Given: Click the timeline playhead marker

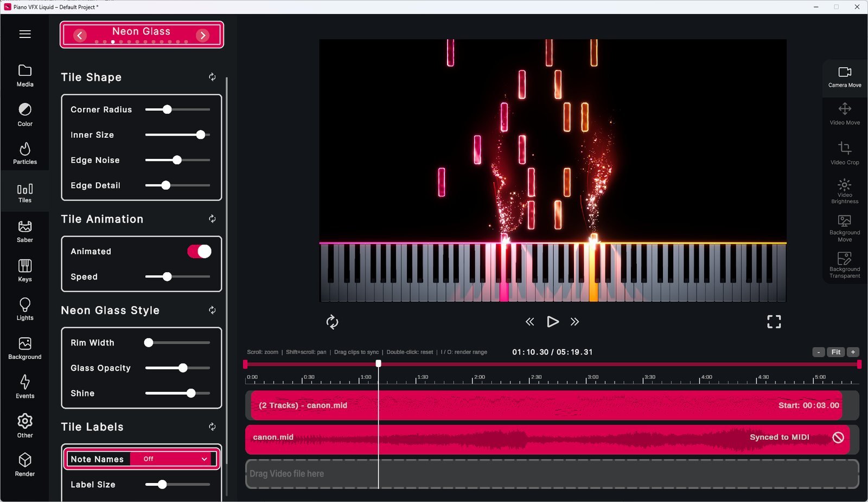Looking at the screenshot, I should (x=378, y=364).
